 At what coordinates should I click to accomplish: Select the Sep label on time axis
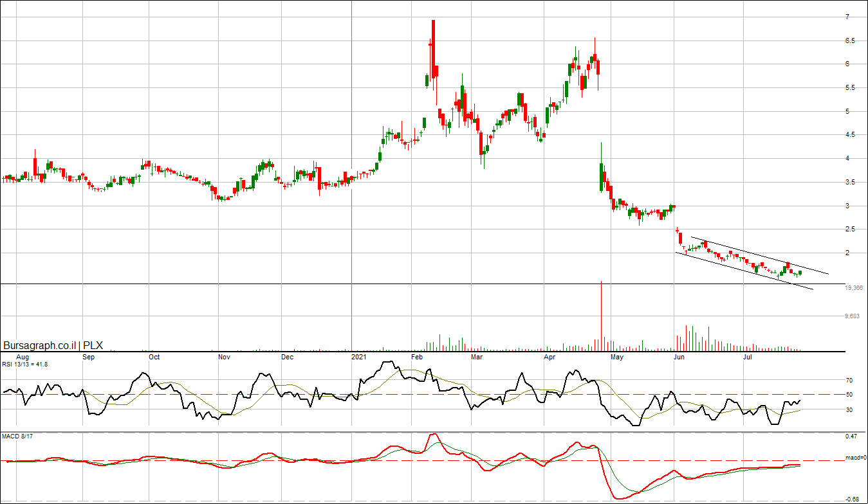89,356
